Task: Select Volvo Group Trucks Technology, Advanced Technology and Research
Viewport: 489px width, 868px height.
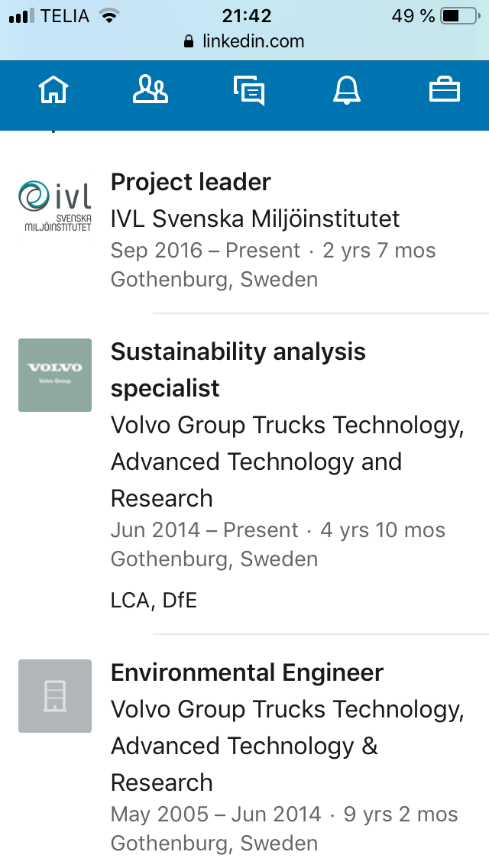Action: click(287, 462)
